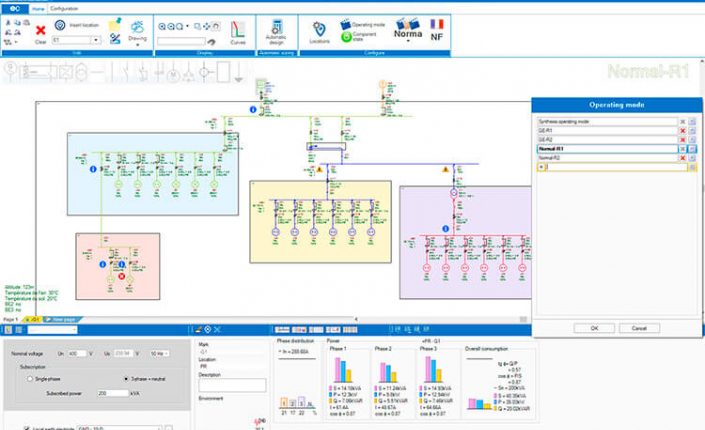Open the earth electrode type dropdown

click(119, 428)
